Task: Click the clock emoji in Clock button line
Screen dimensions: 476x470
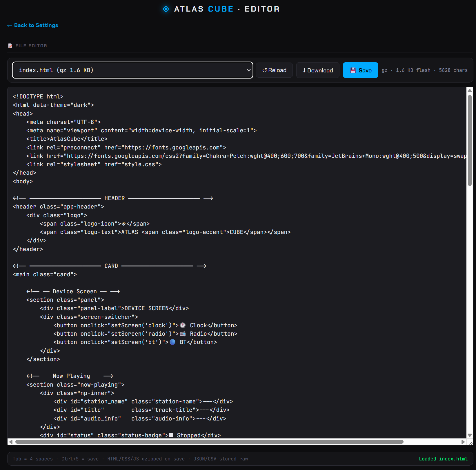Action: [183, 325]
